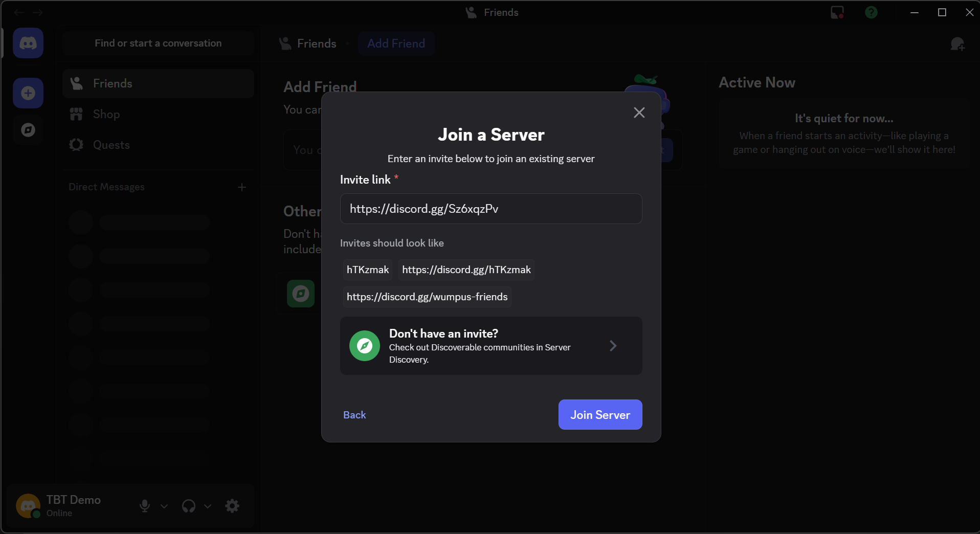The height and width of the screenshot is (534, 980).
Task: Click the invite link input field
Action: 490,208
